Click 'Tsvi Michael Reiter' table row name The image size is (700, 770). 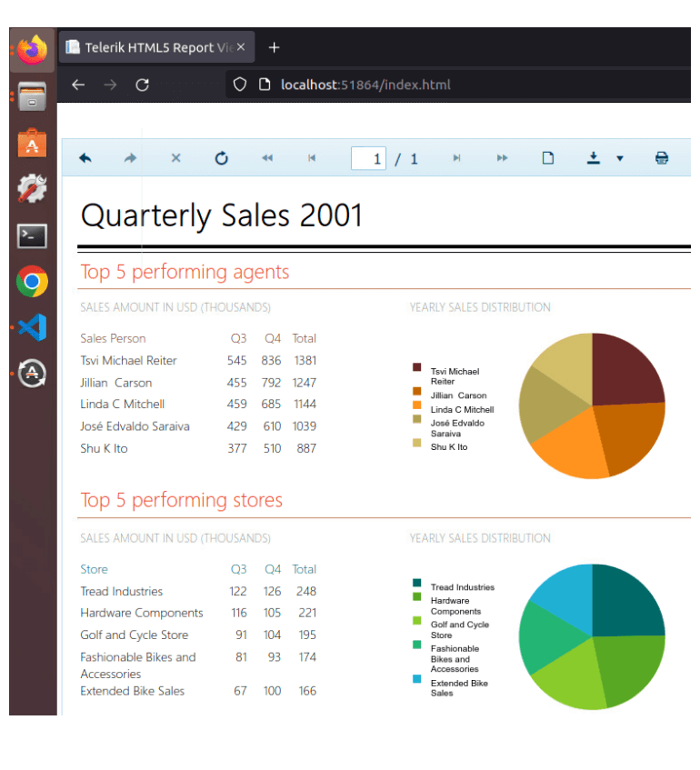pyautogui.click(x=128, y=360)
